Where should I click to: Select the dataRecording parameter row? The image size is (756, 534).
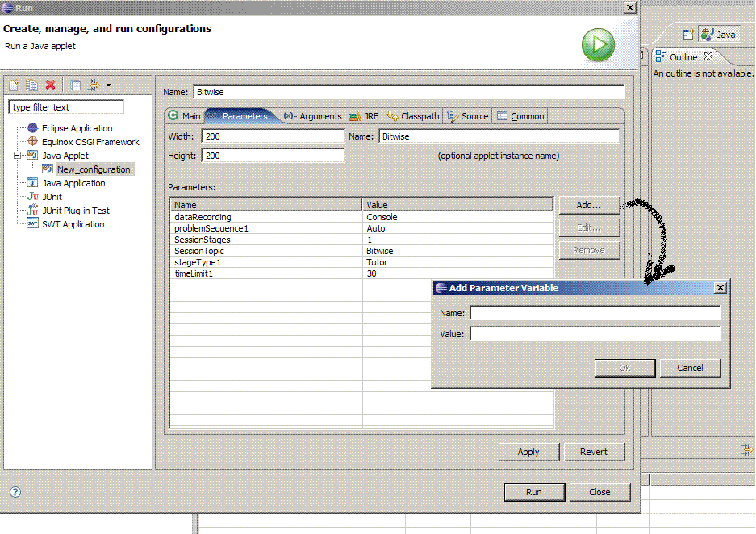click(x=361, y=217)
